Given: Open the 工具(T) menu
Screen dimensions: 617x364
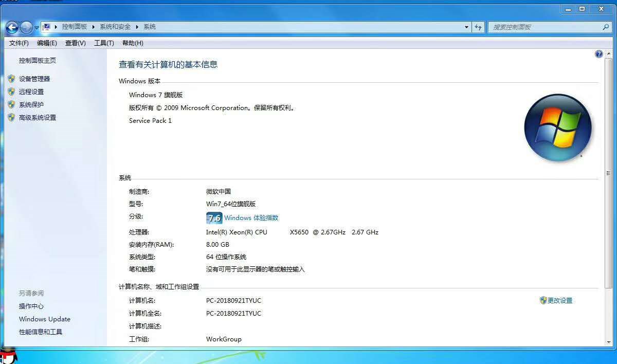Looking at the screenshot, I should 104,43.
